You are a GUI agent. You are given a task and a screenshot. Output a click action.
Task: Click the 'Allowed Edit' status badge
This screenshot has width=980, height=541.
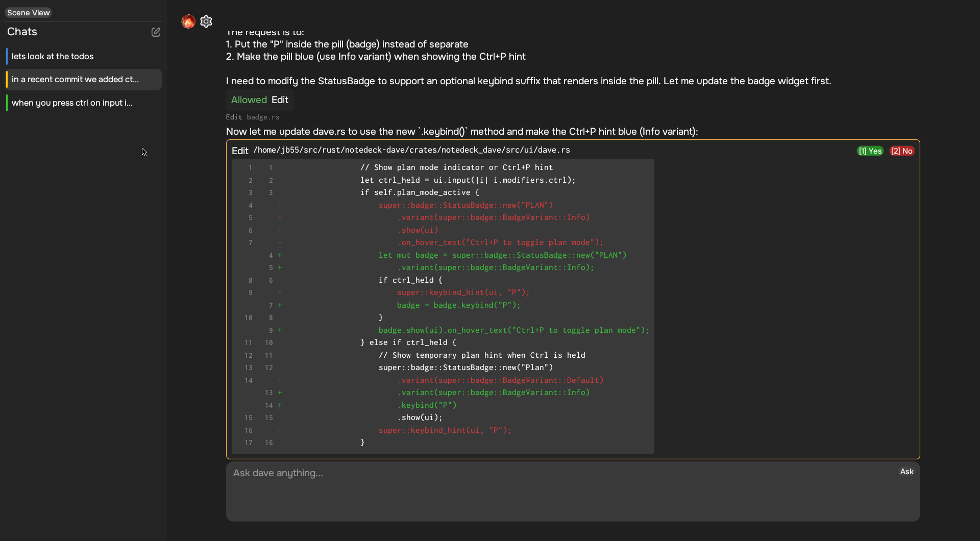259,100
